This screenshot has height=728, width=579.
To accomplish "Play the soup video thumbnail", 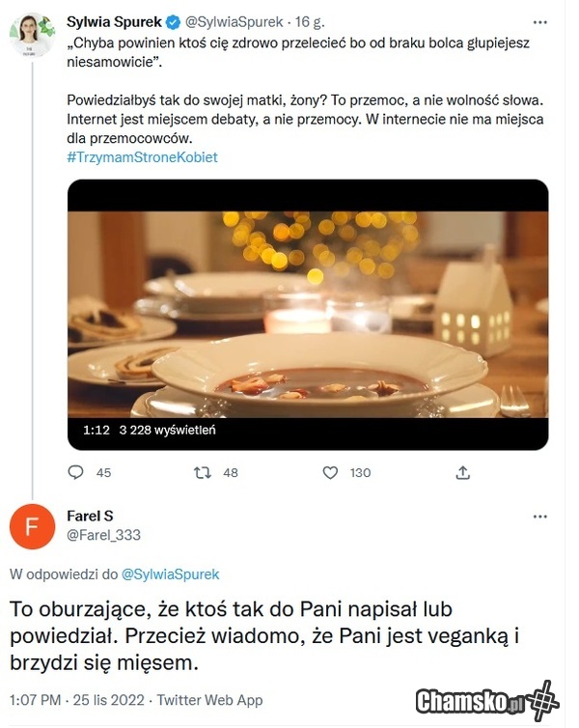I will (x=307, y=314).
